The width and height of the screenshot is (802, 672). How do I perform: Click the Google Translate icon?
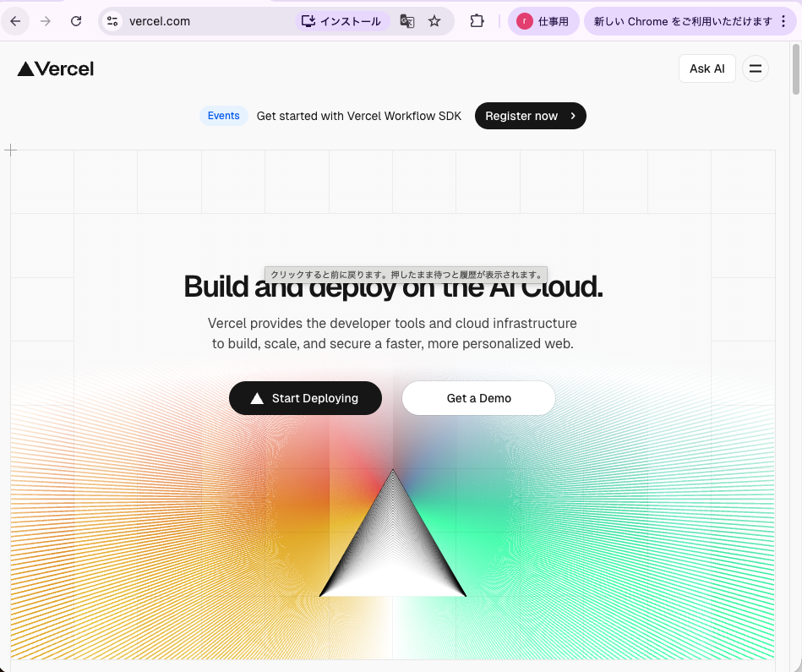coord(407,21)
